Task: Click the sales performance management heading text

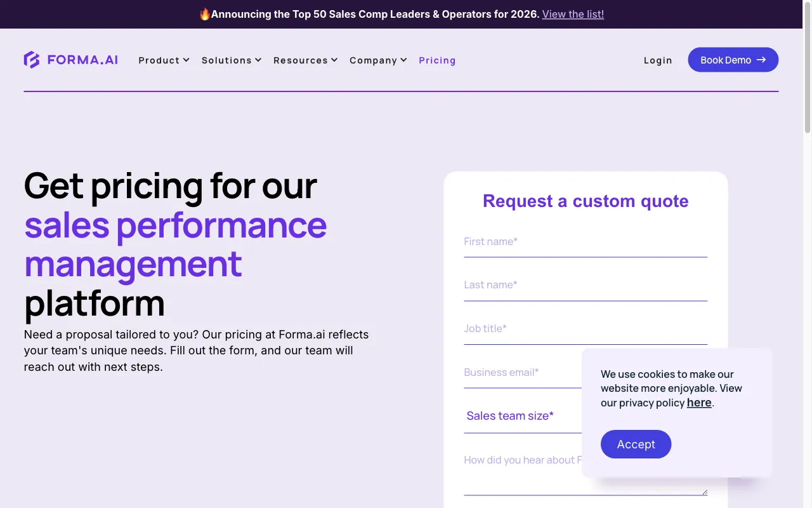Action: (x=175, y=244)
